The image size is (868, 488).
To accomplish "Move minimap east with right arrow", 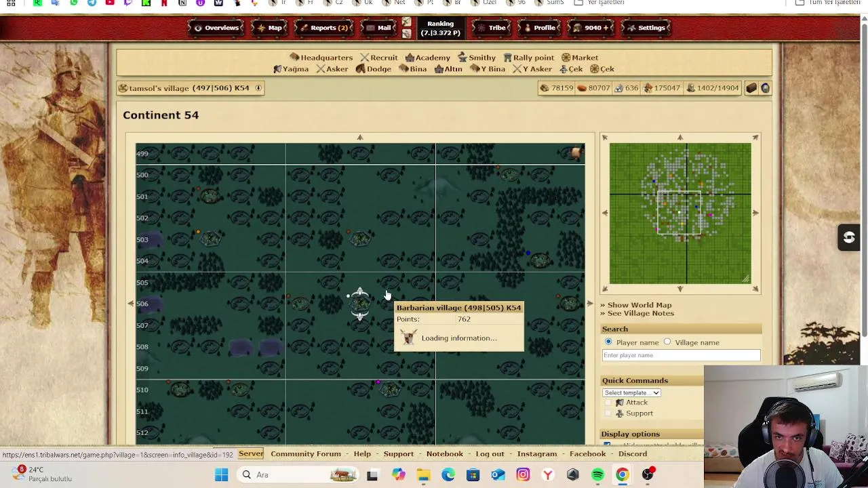I will [x=755, y=213].
